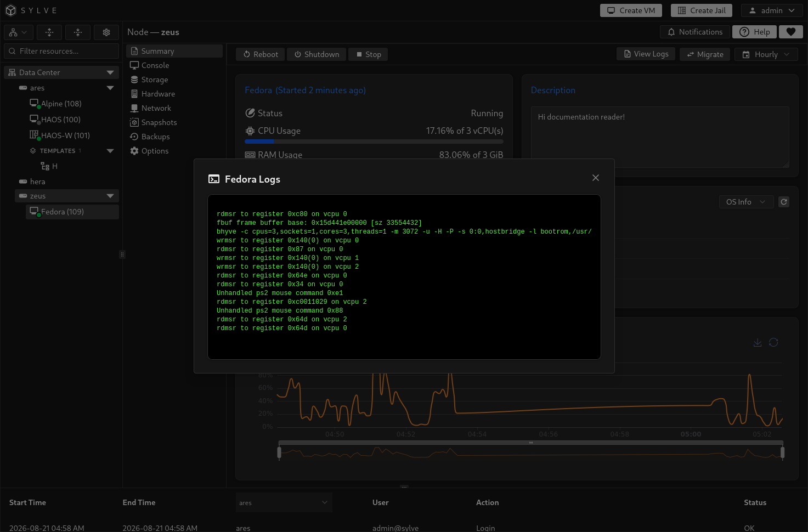Image resolution: width=808 pixels, height=532 pixels.
Task: Click the RAM Usage memory icon
Action: point(250,155)
